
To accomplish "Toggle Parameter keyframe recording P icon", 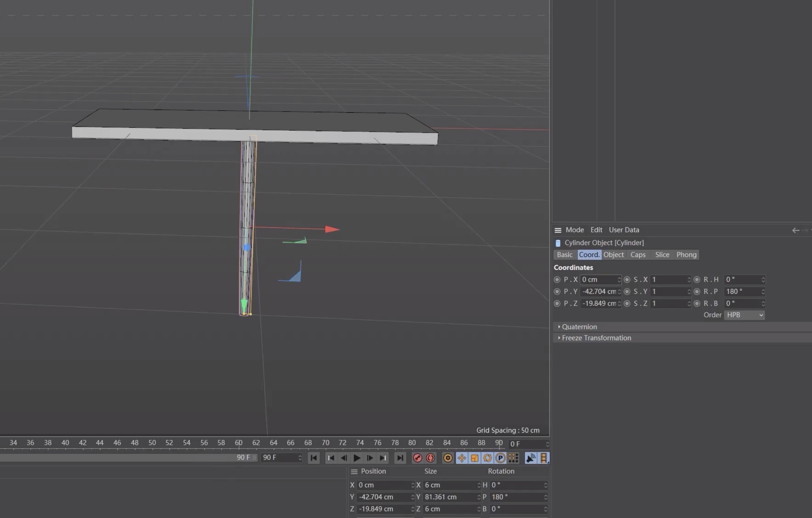I will pyautogui.click(x=500, y=458).
